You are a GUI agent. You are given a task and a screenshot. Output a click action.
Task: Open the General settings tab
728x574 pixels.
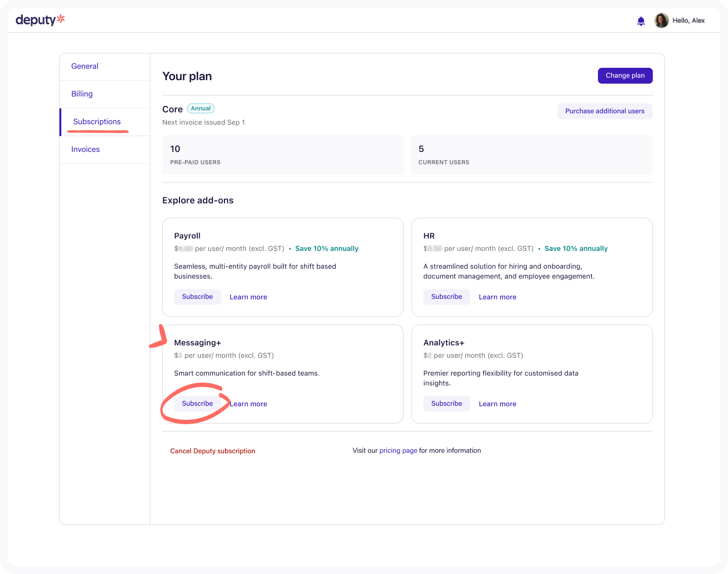point(85,66)
